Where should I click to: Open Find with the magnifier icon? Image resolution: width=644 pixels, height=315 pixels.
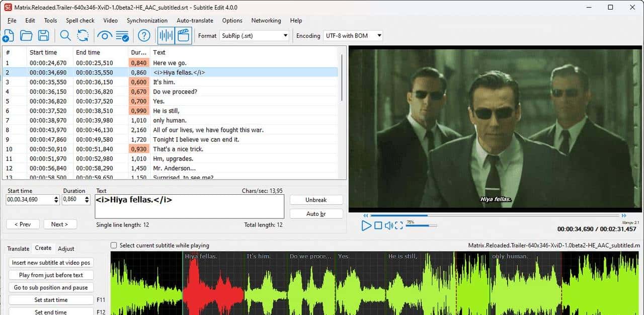(x=65, y=36)
